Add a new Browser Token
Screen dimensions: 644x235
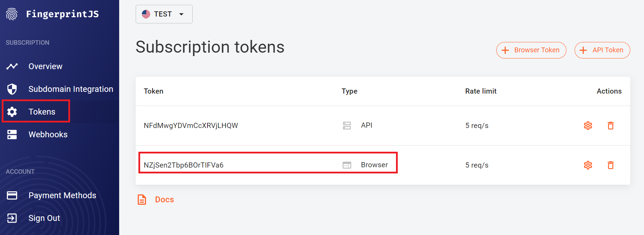(x=531, y=50)
